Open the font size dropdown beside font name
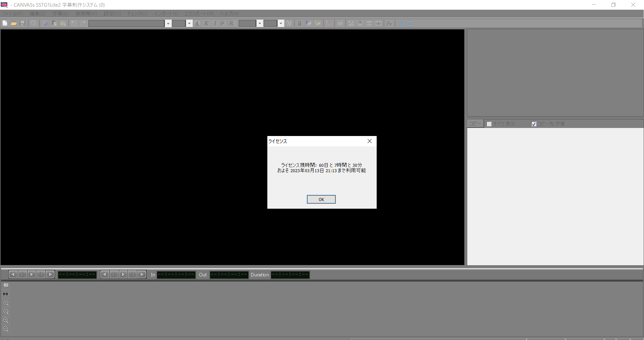 (x=189, y=23)
